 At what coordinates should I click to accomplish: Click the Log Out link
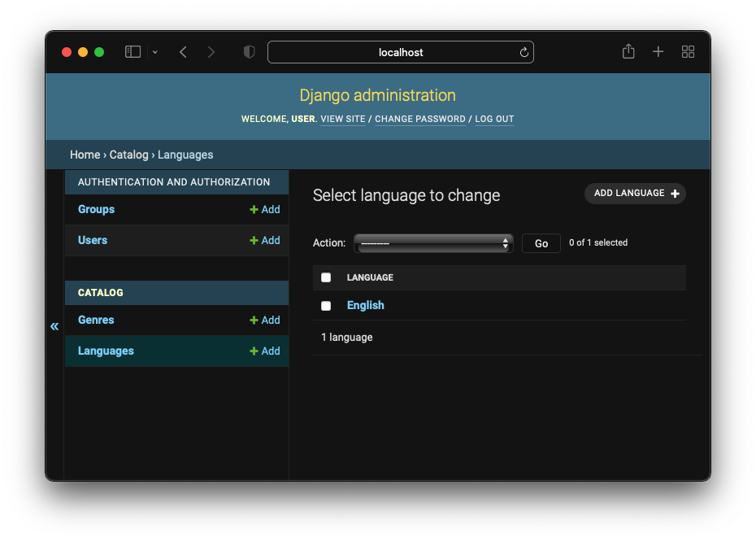(494, 119)
